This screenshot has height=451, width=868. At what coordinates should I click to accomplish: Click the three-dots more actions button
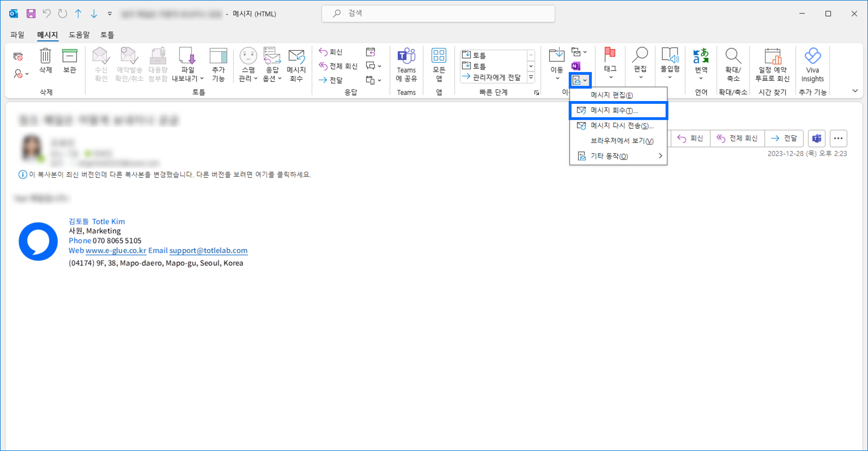click(x=838, y=138)
